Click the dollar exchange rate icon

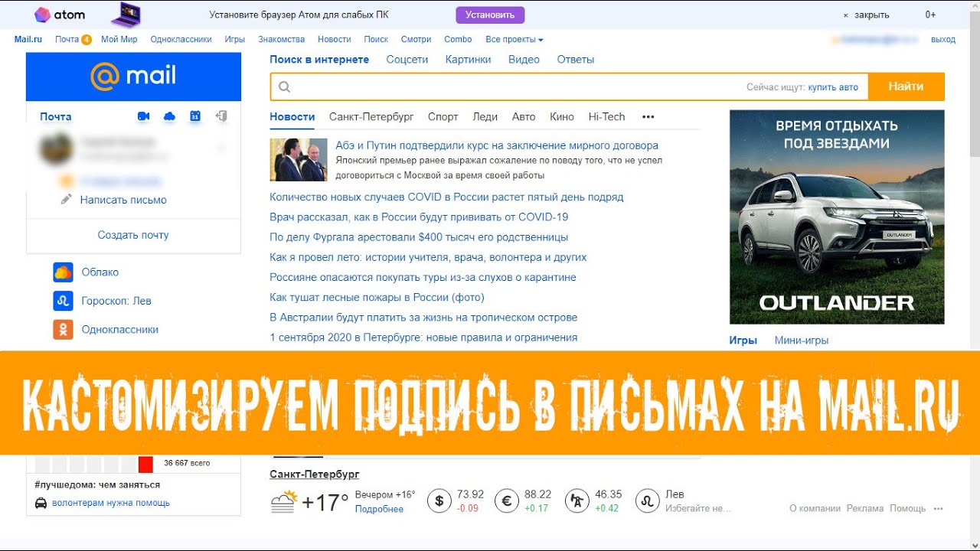439,500
